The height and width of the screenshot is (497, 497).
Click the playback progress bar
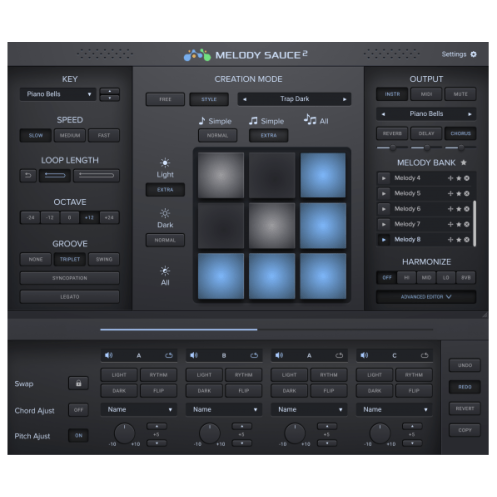tap(266, 329)
